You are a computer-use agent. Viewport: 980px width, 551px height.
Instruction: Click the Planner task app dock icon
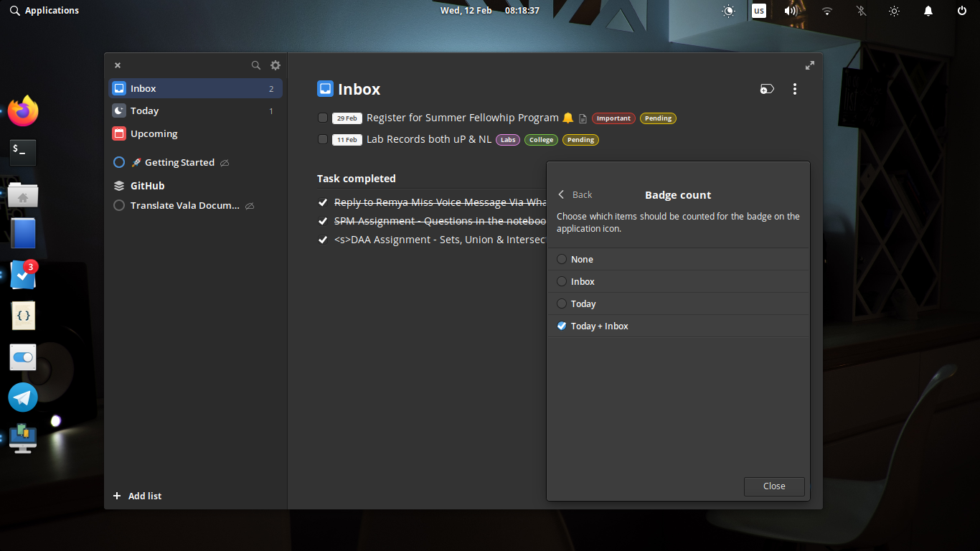pos(23,275)
